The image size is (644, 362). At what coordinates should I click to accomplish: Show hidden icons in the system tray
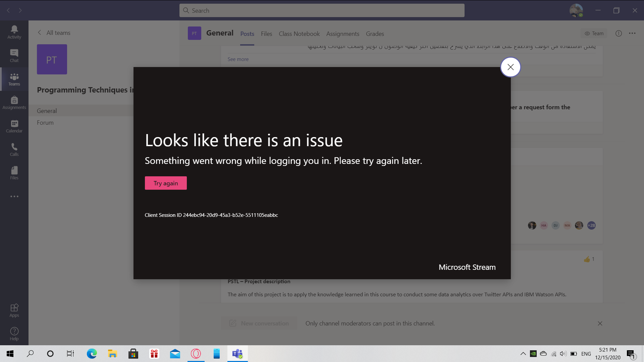coord(523,354)
